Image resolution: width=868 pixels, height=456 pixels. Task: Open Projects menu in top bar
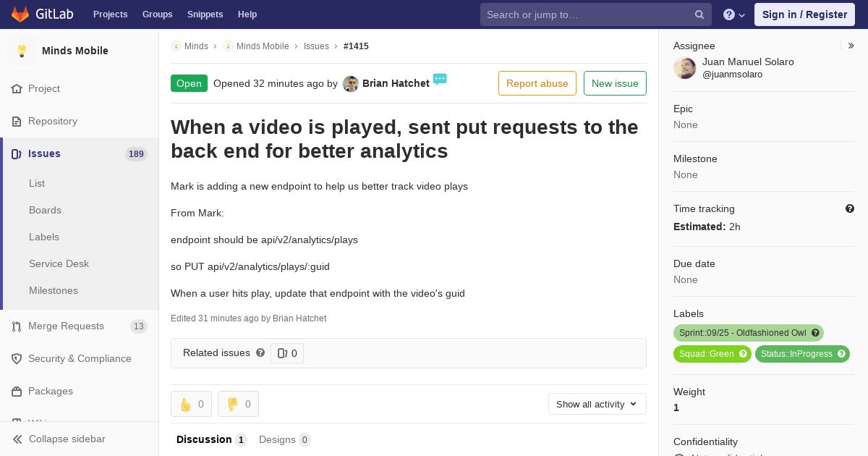click(x=111, y=14)
